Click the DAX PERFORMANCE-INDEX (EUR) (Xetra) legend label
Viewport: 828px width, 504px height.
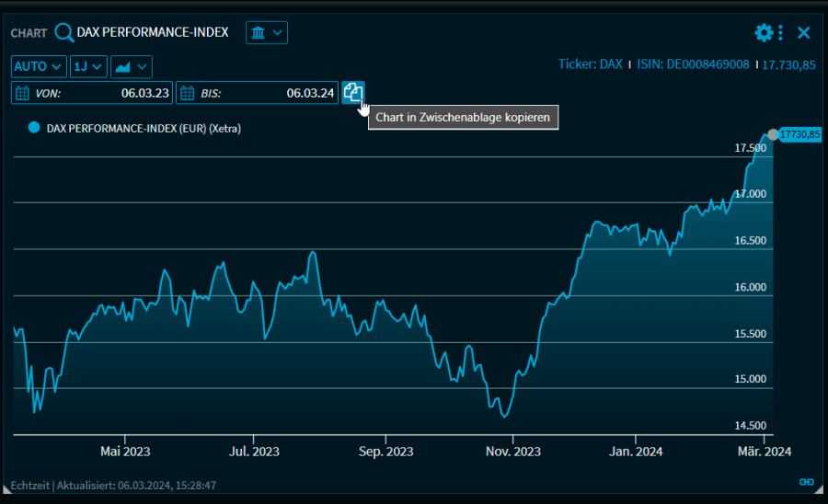pos(144,129)
